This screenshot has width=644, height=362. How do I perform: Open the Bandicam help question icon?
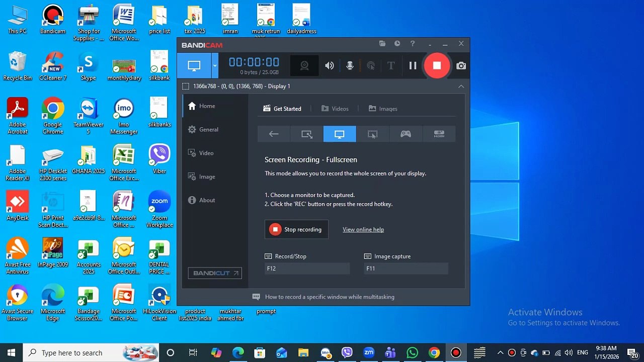(413, 44)
